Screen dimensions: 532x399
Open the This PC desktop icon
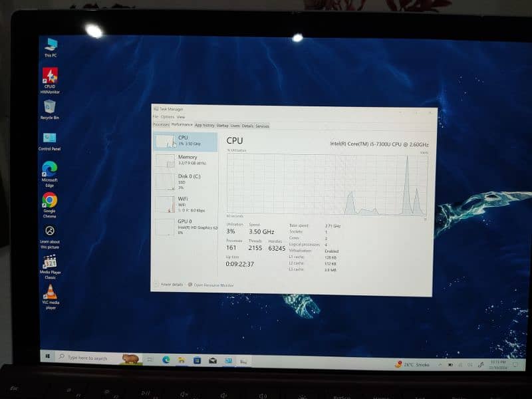(51, 45)
